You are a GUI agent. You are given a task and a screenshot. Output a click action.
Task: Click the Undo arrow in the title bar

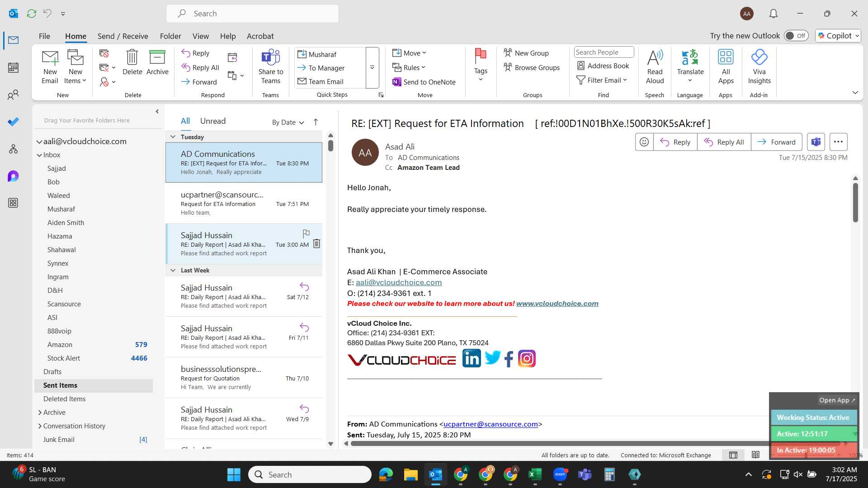click(x=47, y=14)
